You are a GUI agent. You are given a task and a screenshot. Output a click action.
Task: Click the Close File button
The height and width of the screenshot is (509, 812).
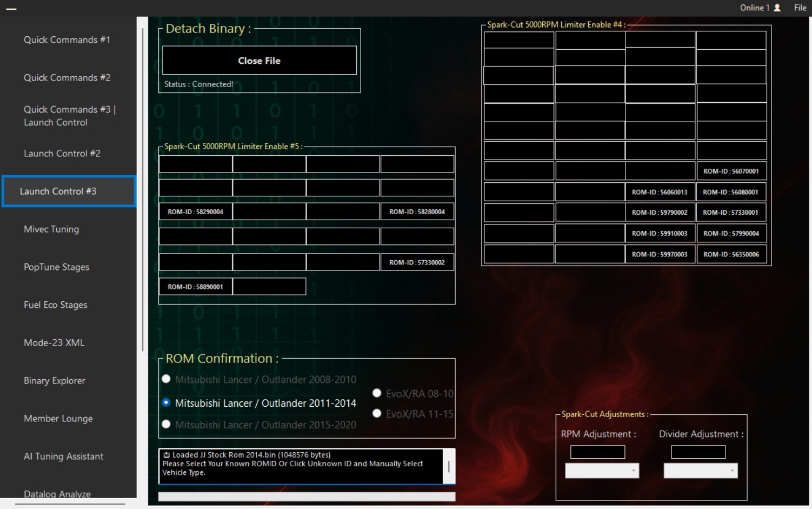(259, 61)
